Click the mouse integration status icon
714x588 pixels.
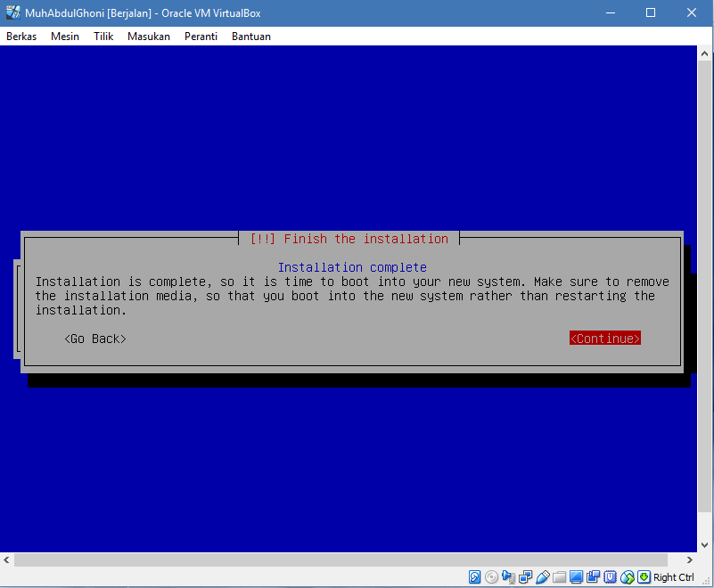click(627, 577)
